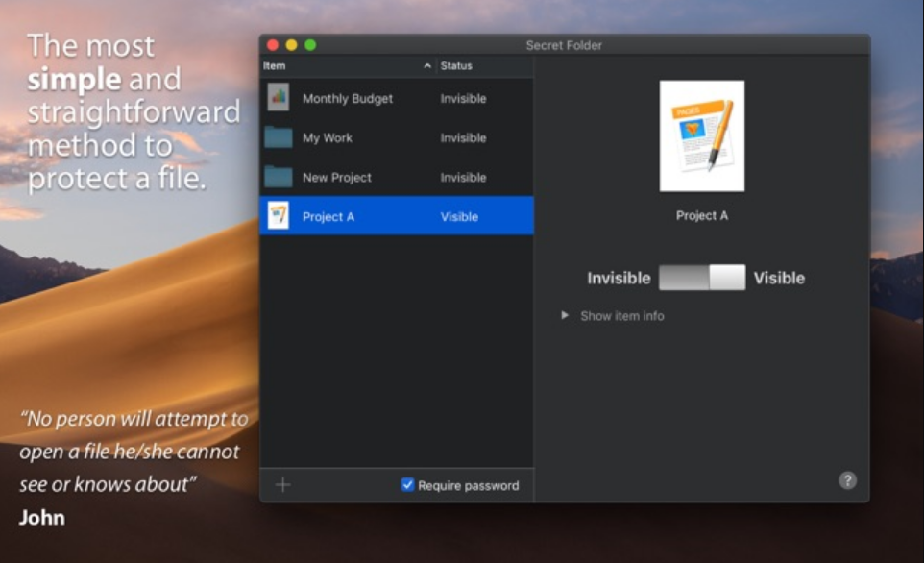924x563 pixels.
Task: Click the Show item info text
Action: click(622, 316)
